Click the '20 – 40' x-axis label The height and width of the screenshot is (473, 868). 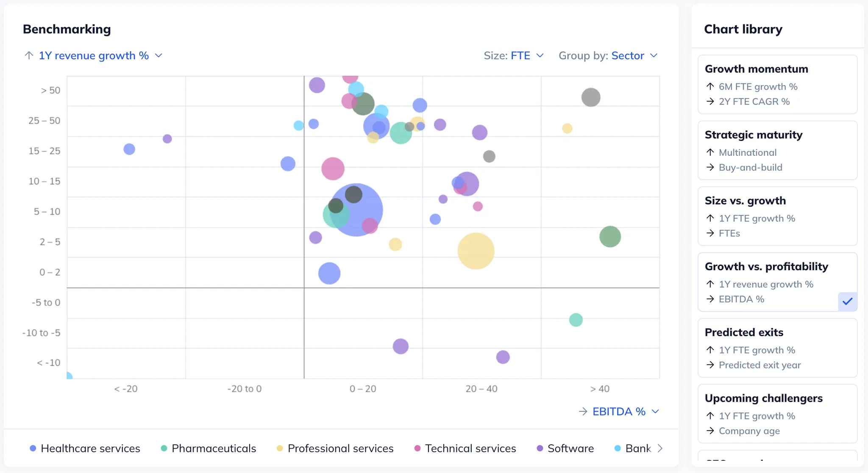[481, 389]
